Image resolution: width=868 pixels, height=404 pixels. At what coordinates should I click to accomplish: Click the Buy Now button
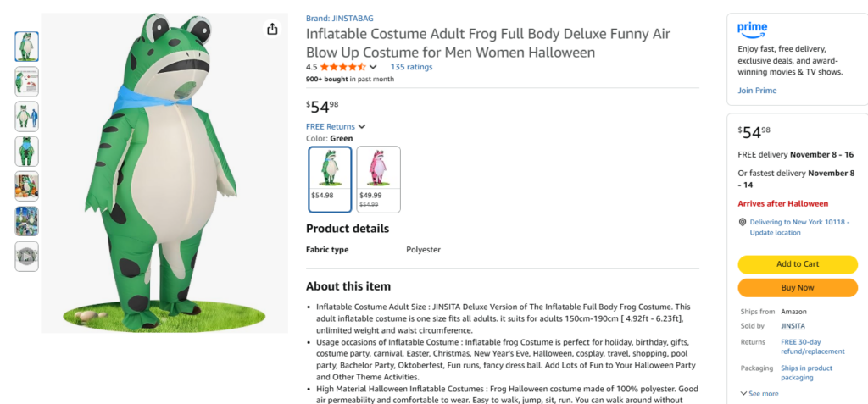pyautogui.click(x=798, y=287)
